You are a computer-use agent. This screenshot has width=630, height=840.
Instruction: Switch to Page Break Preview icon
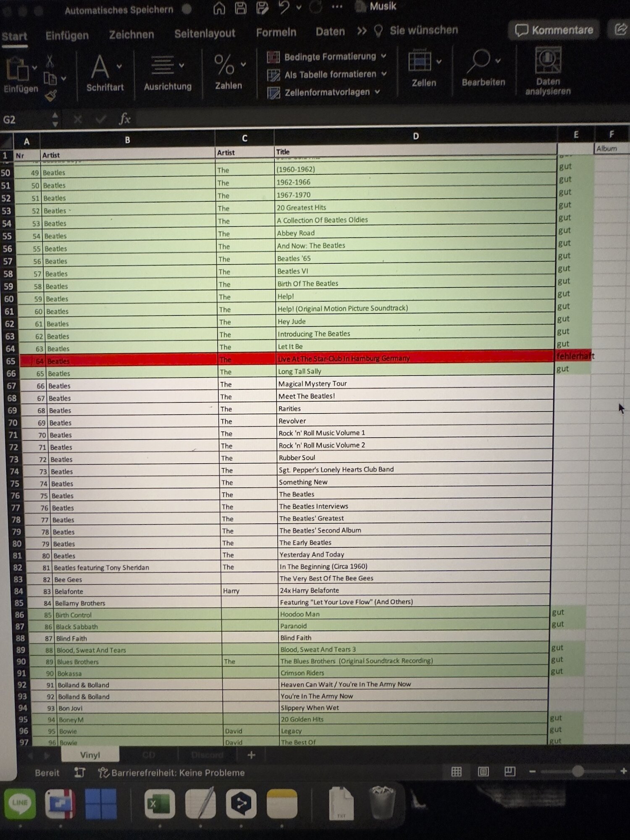tap(510, 771)
